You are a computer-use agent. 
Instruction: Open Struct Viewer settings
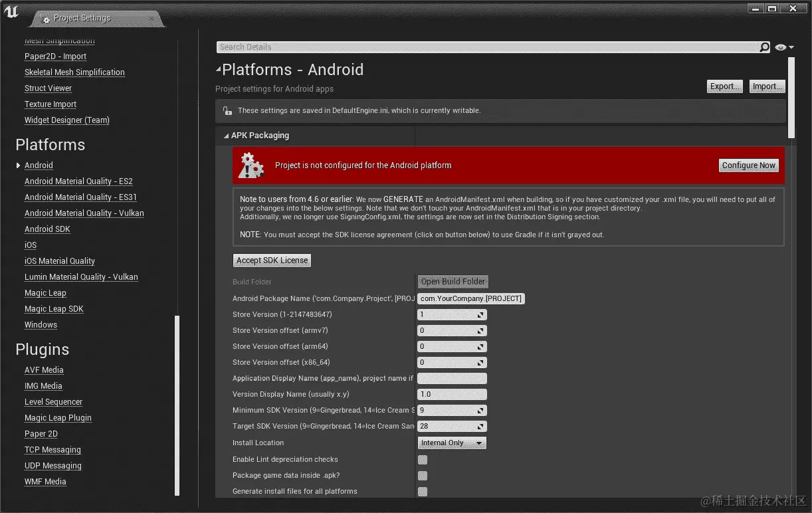click(x=48, y=88)
